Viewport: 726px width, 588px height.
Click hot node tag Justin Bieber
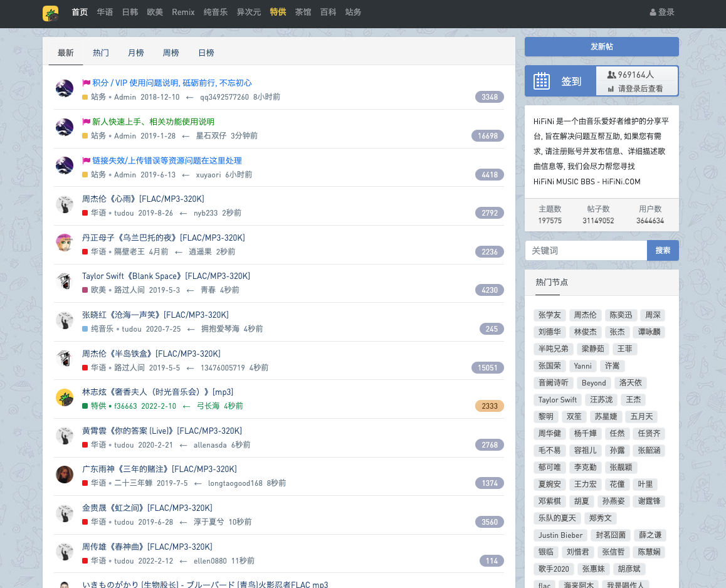coord(560,535)
